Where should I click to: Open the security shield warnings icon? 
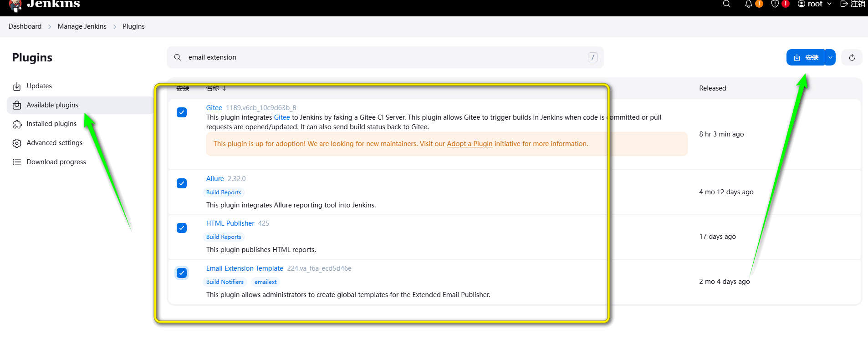tap(775, 4)
